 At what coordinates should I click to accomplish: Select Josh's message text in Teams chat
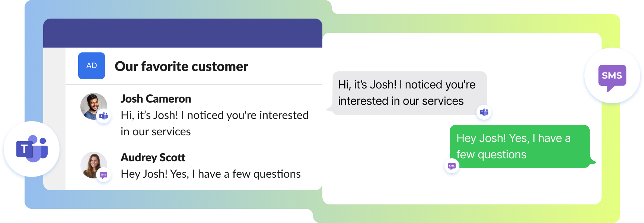(x=214, y=123)
